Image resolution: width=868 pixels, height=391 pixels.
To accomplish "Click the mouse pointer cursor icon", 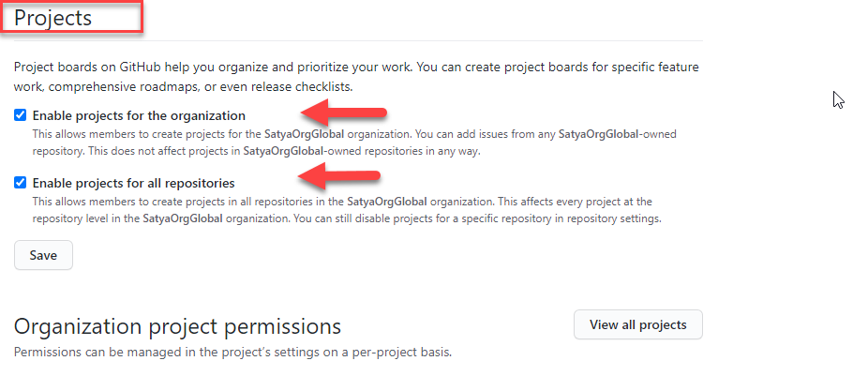I will coord(839,99).
